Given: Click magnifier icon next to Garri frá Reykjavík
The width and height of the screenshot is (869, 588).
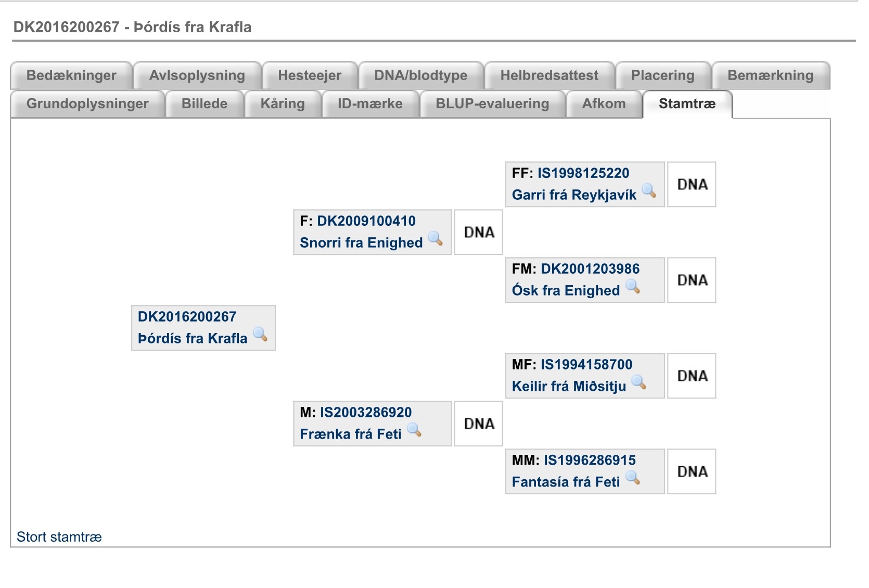Looking at the screenshot, I should click(x=649, y=190).
